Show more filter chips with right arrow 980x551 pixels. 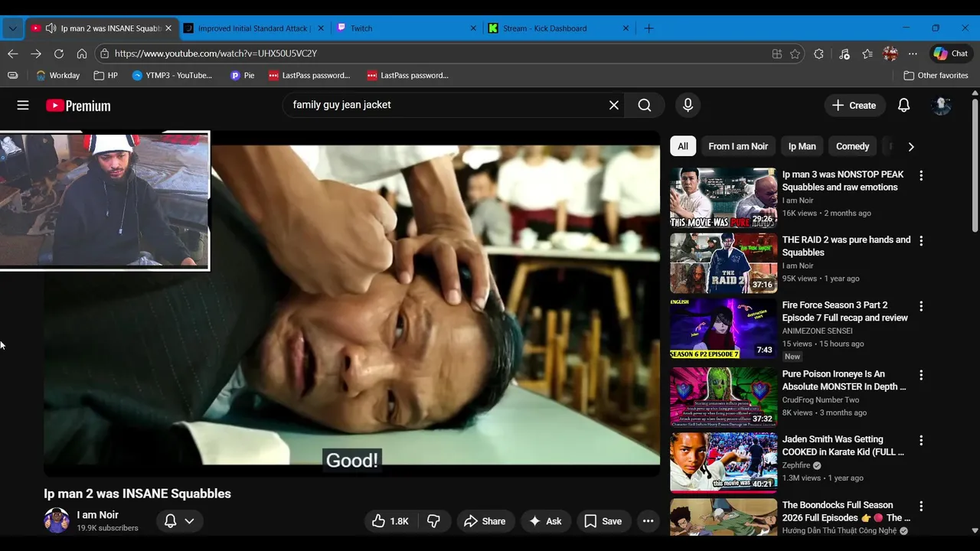pyautogui.click(x=911, y=146)
